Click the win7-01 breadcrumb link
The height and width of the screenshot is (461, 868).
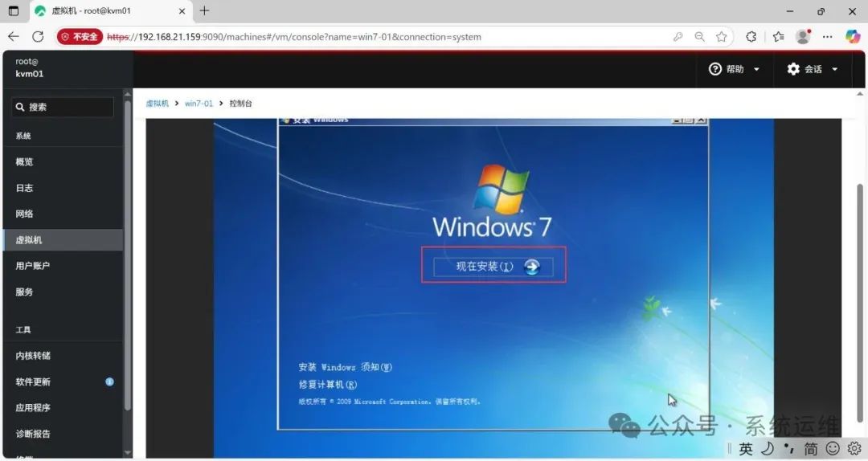(199, 104)
